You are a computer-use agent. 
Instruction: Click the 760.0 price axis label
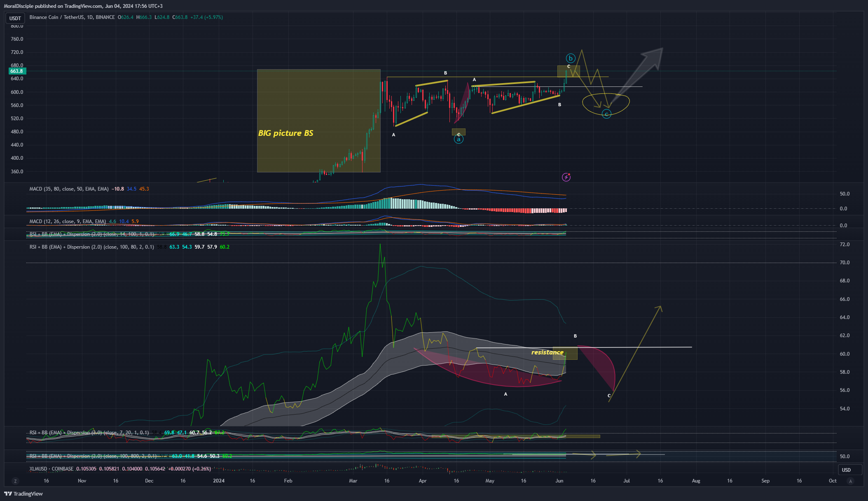pyautogui.click(x=17, y=39)
